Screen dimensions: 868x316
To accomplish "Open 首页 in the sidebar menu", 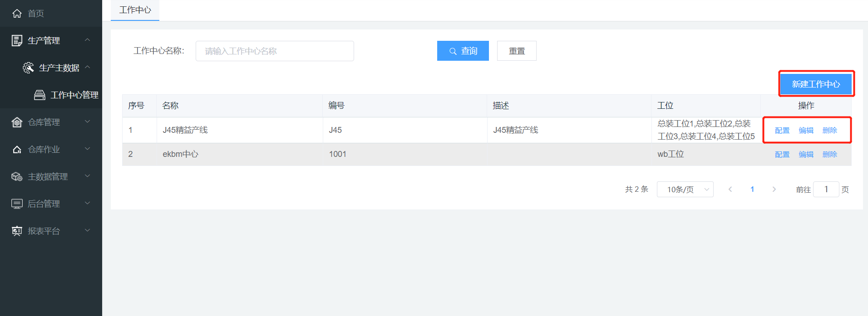I will click(x=36, y=14).
